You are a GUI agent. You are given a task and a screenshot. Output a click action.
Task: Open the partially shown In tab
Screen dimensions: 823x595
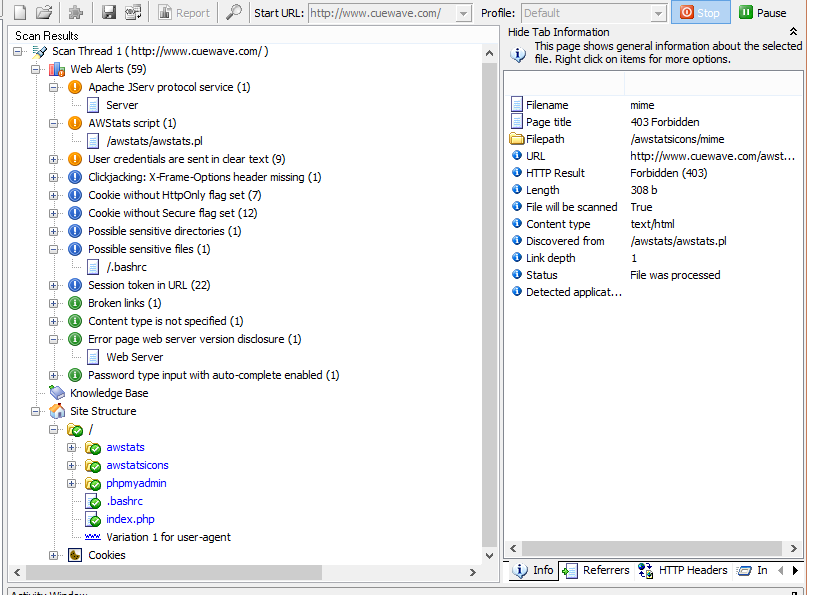tap(752, 570)
